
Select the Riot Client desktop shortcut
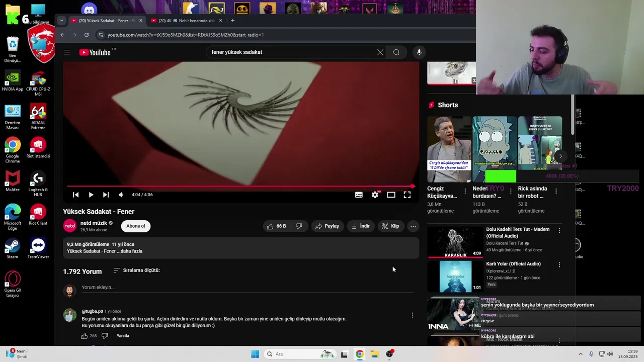coord(38,215)
